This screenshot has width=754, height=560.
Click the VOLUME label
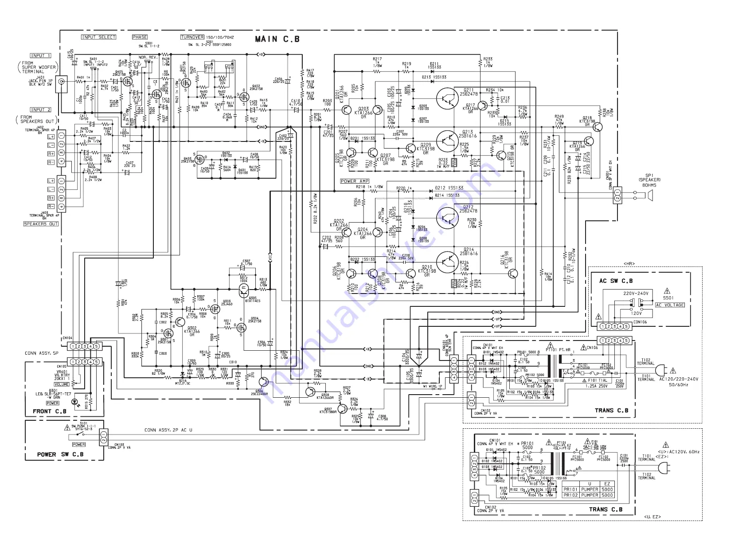click(x=62, y=384)
